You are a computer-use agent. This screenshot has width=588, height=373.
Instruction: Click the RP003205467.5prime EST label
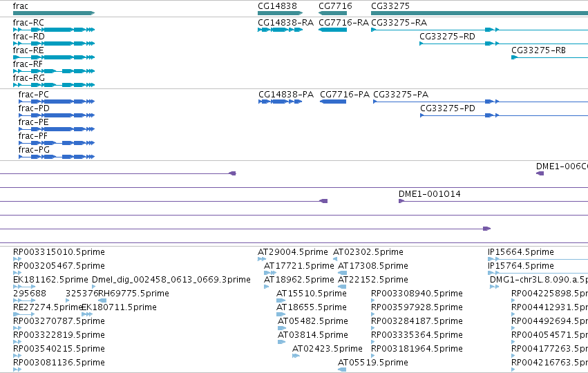[x=59, y=266]
